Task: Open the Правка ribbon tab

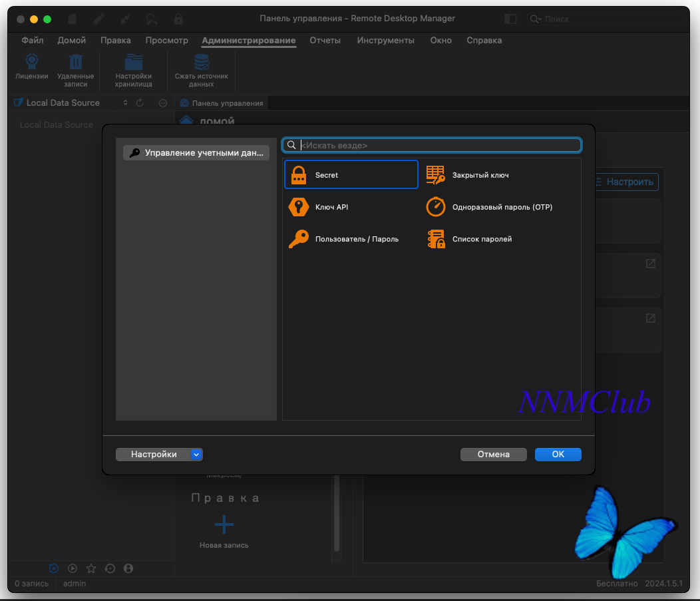Action: (116, 40)
